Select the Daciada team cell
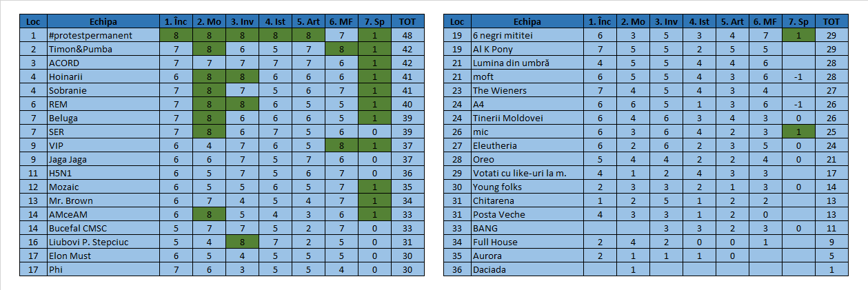868x290 pixels. 527,269
